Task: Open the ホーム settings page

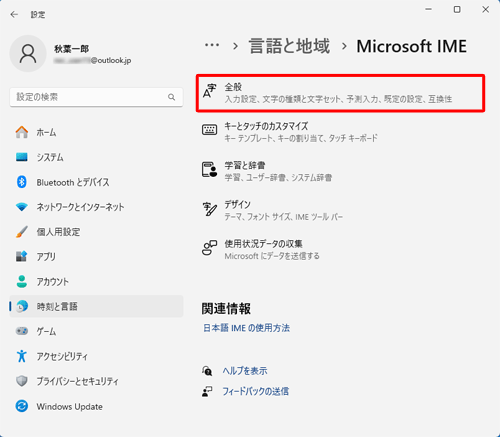Action: click(96, 132)
